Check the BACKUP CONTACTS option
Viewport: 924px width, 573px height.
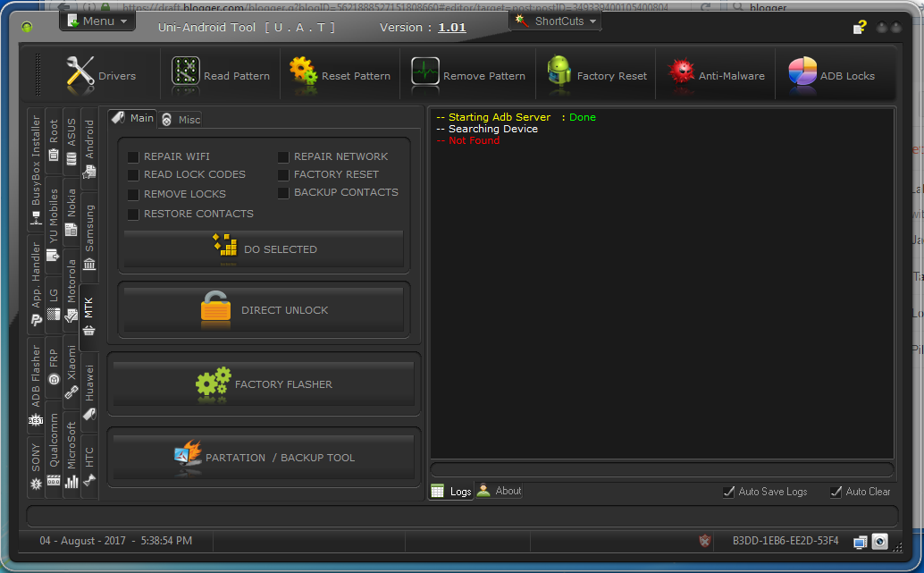283,194
